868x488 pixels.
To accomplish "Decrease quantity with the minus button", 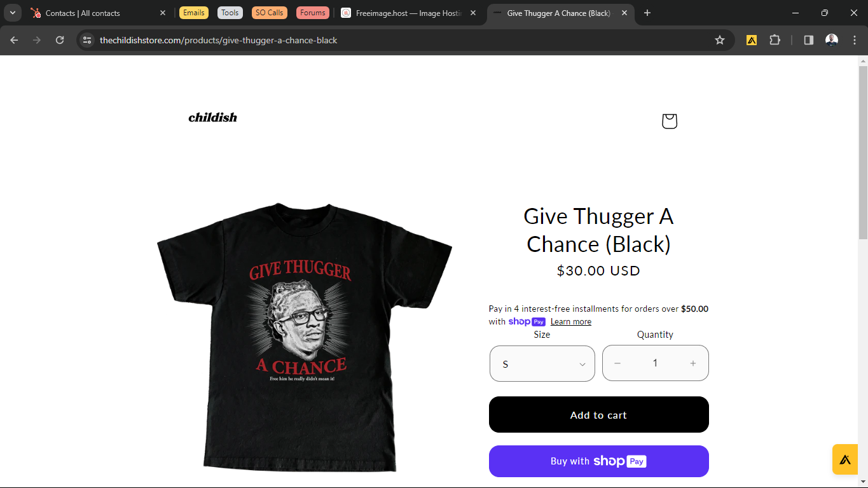I will point(617,363).
